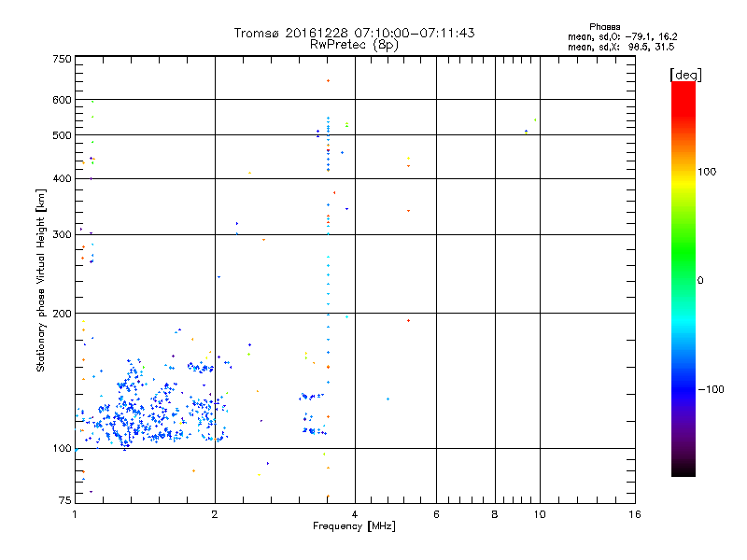Click the y-axis tick label '750'
This screenshot has height=560, width=747.
pyautogui.click(x=62, y=59)
